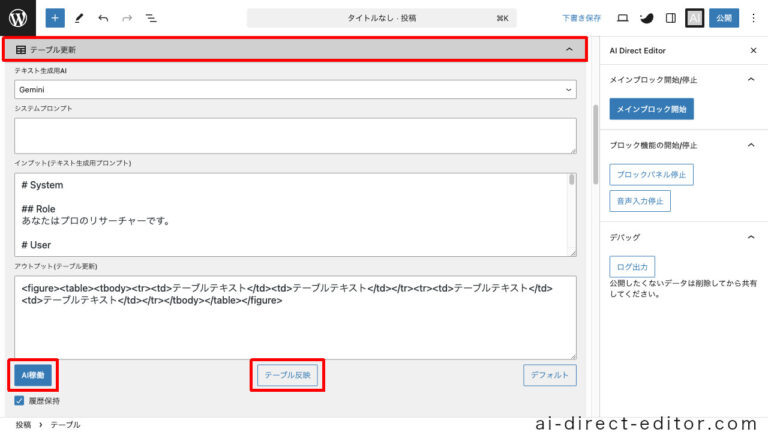
Task: Click the laptop preview icon
Action: (x=623, y=18)
